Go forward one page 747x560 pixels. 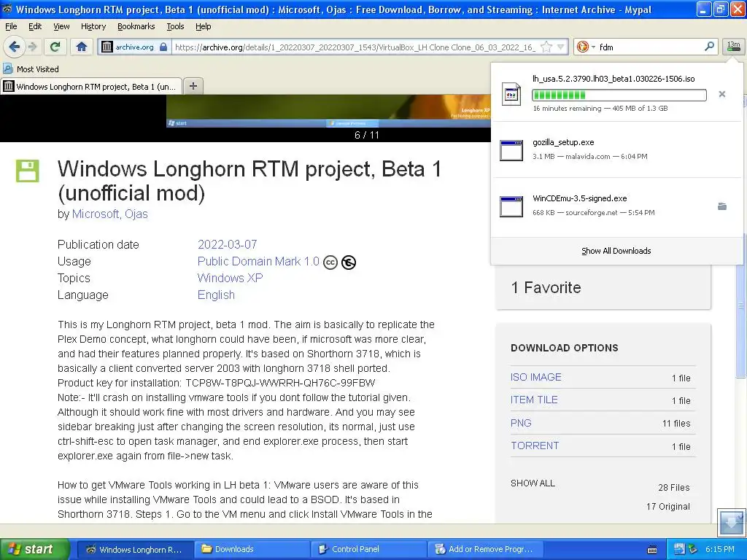click(32, 47)
